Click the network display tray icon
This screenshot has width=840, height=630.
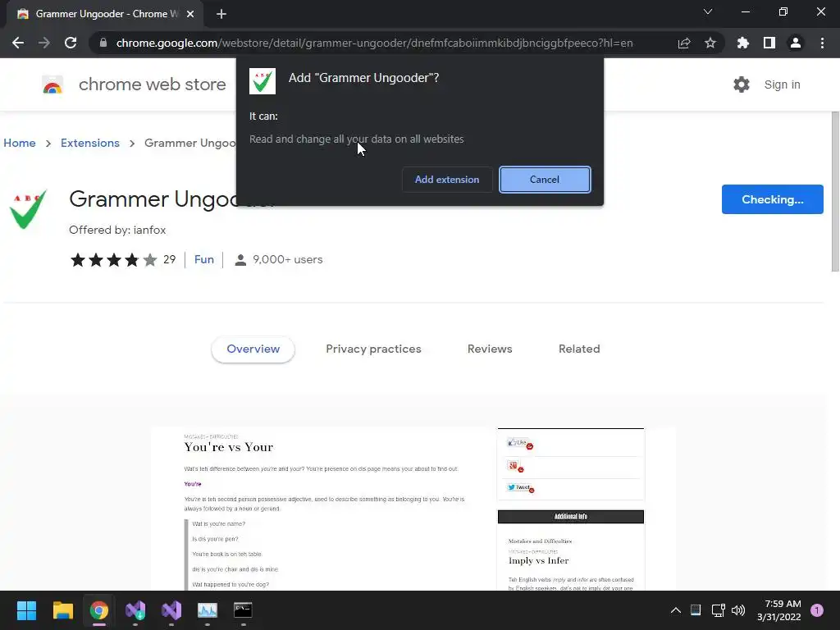718,610
